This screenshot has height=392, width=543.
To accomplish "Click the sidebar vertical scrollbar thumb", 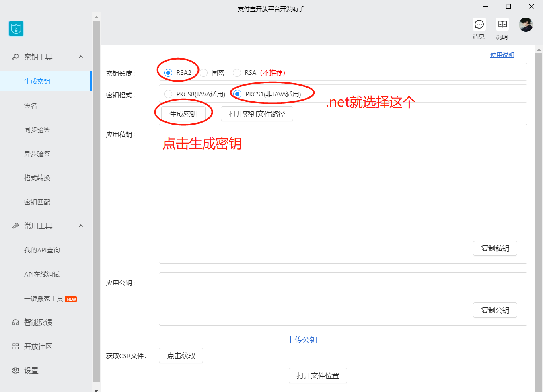I will (96, 201).
